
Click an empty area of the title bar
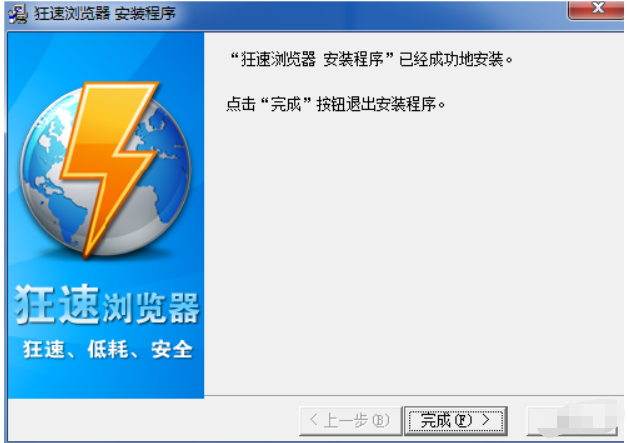point(360,14)
